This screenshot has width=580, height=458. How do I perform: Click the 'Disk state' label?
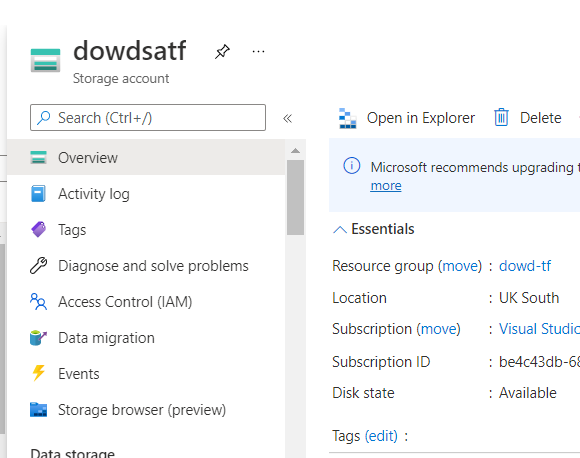click(x=363, y=393)
